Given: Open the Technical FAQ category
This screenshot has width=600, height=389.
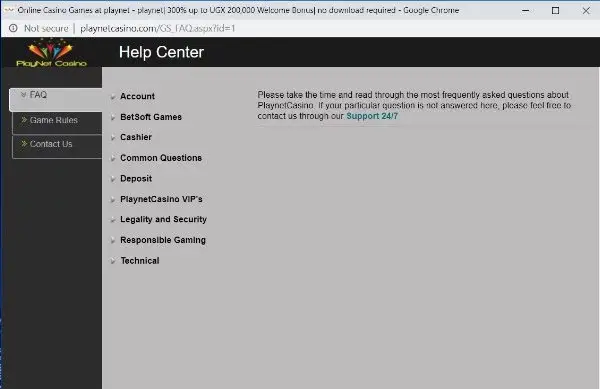Looking at the screenshot, I should pos(140,261).
